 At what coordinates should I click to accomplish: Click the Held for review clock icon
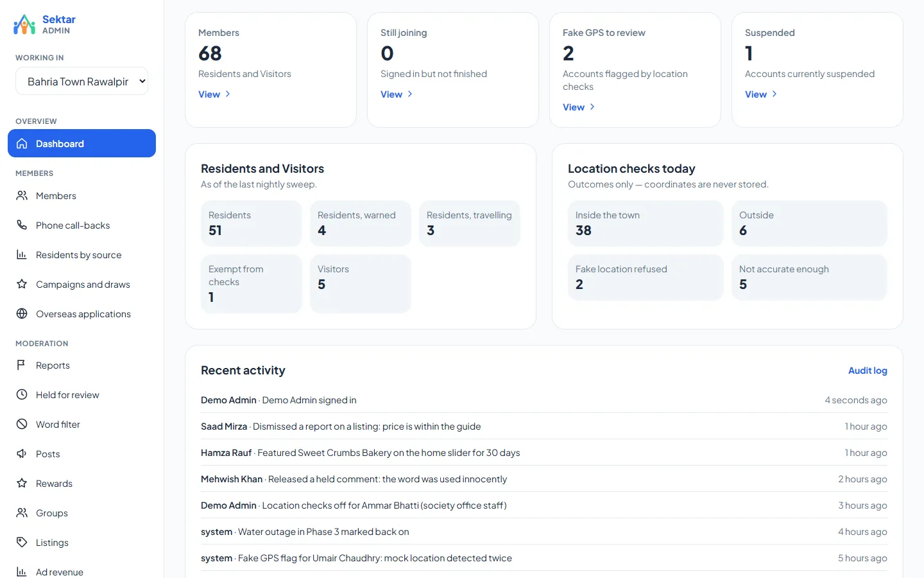tap(22, 395)
